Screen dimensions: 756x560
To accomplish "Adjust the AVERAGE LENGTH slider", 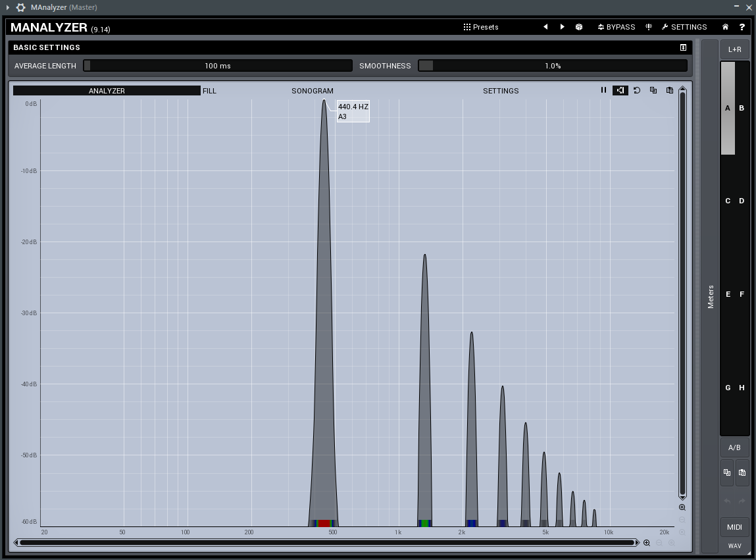I will pos(218,66).
